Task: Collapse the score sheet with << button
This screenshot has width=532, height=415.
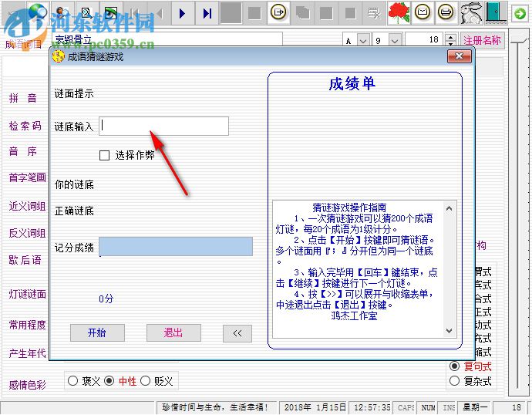Action: point(237,333)
